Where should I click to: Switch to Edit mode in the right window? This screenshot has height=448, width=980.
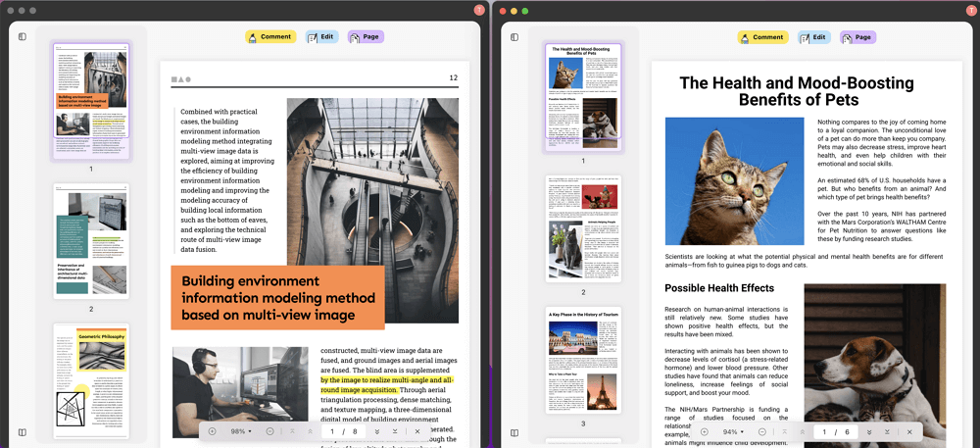click(813, 37)
